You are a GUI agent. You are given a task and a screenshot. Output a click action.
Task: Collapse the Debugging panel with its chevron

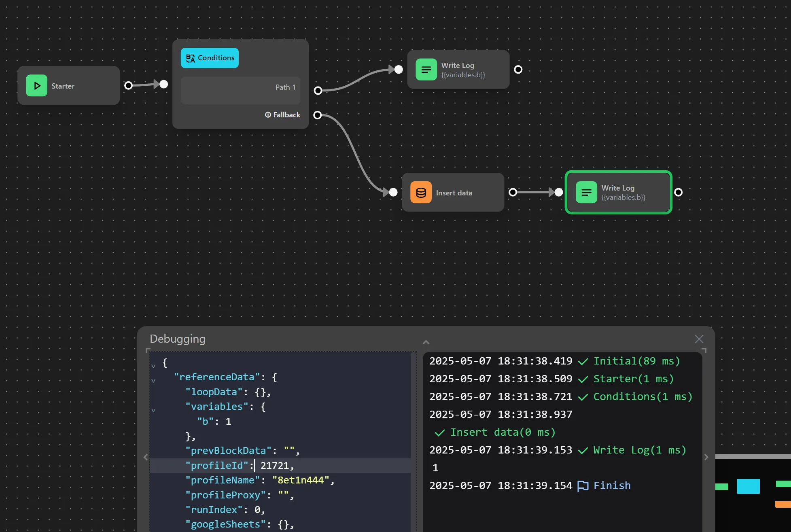pyautogui.click(x=426, y=342)
